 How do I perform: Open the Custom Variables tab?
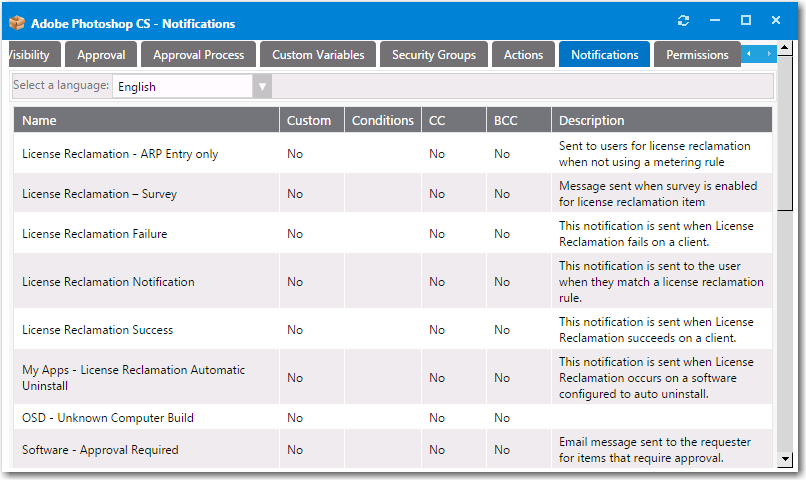318,55
